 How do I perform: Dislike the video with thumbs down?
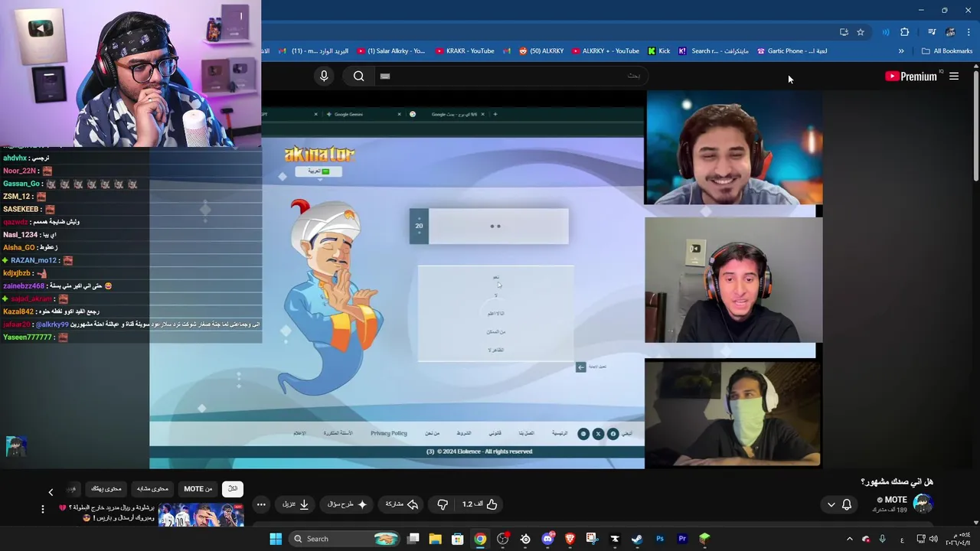click(x=442, y=504)
